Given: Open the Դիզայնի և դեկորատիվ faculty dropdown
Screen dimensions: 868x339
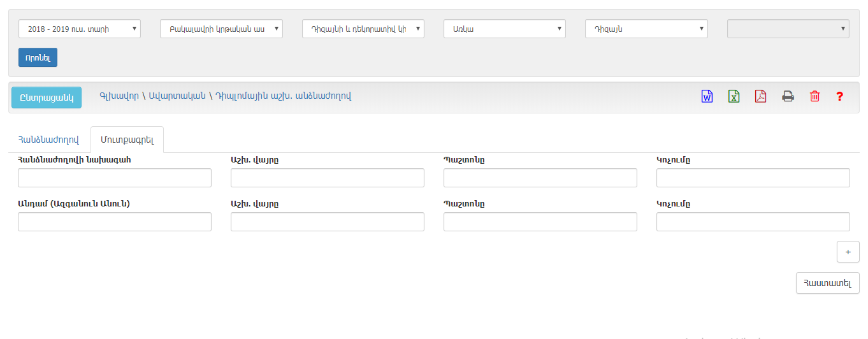Looking at the screenshot, I should pos(363,29).
